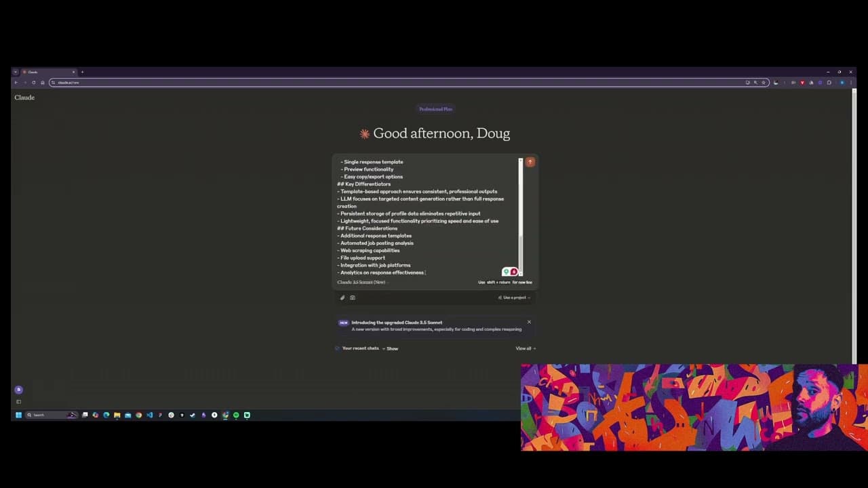
Task: Open the Use a project dropdown
Action: (x=515, y=298)
